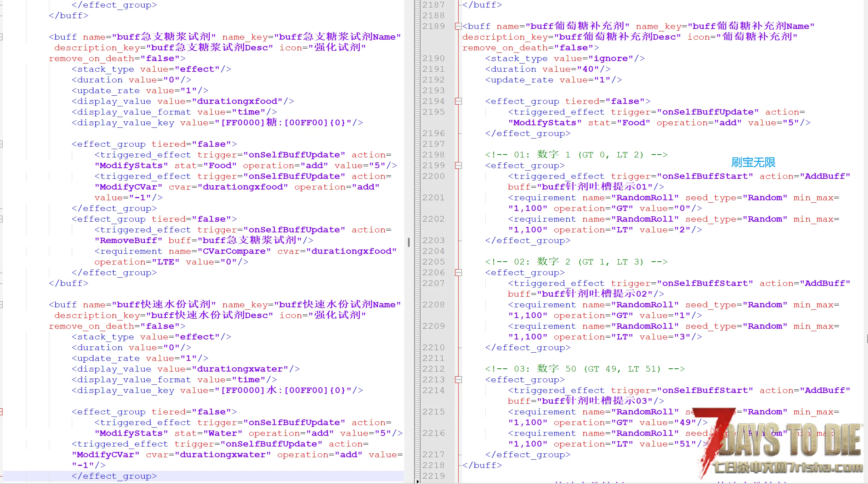Image resolution: width=868 pixels, height=484 pixels.
Task: Click line number 2218 in the margin
Action: point(433,465)
